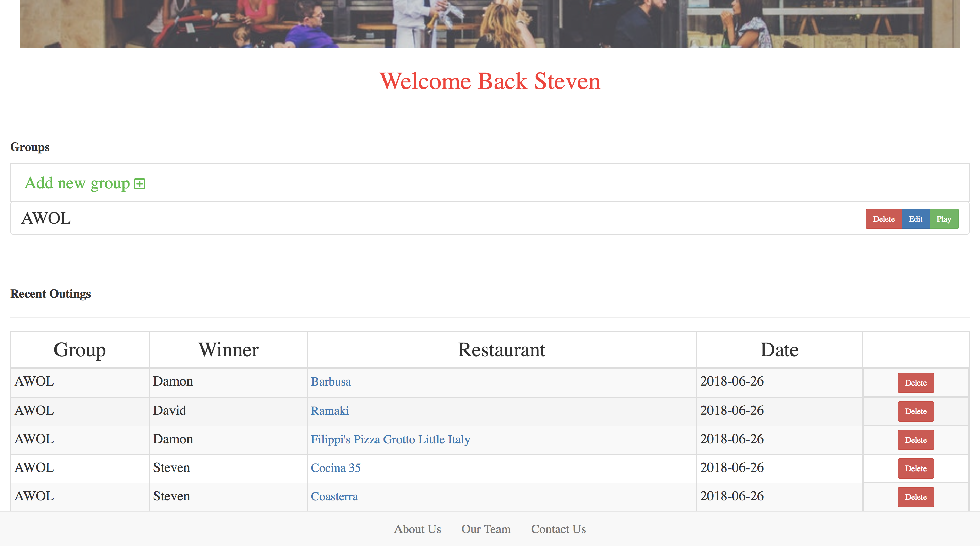Click Delete button for Barbusa outing
The image size is (980, 546).
tap(915, 382)
